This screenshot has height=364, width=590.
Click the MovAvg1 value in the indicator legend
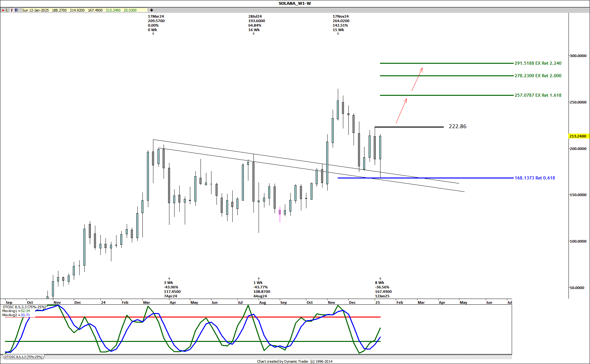tap(16, 311)
